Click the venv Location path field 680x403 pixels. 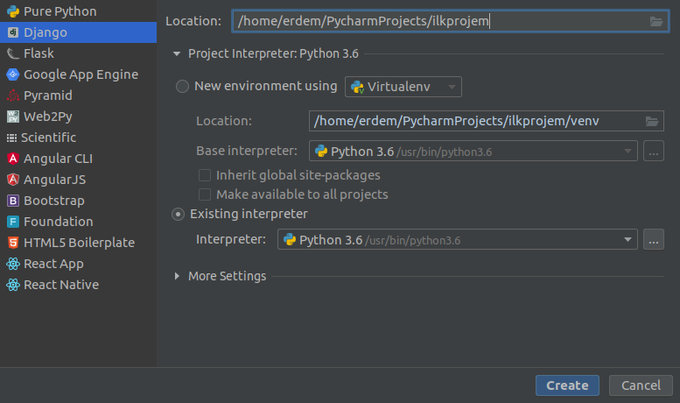click(486, 121)
